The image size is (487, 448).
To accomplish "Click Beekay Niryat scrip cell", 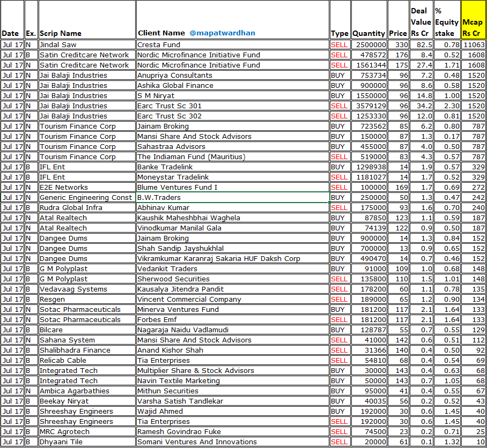I will [x=87, y=401].
